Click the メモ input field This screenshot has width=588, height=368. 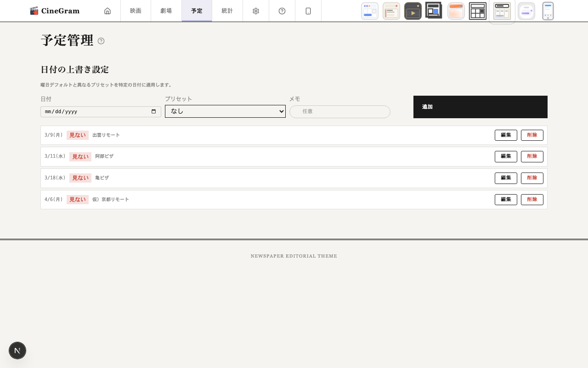340,112
